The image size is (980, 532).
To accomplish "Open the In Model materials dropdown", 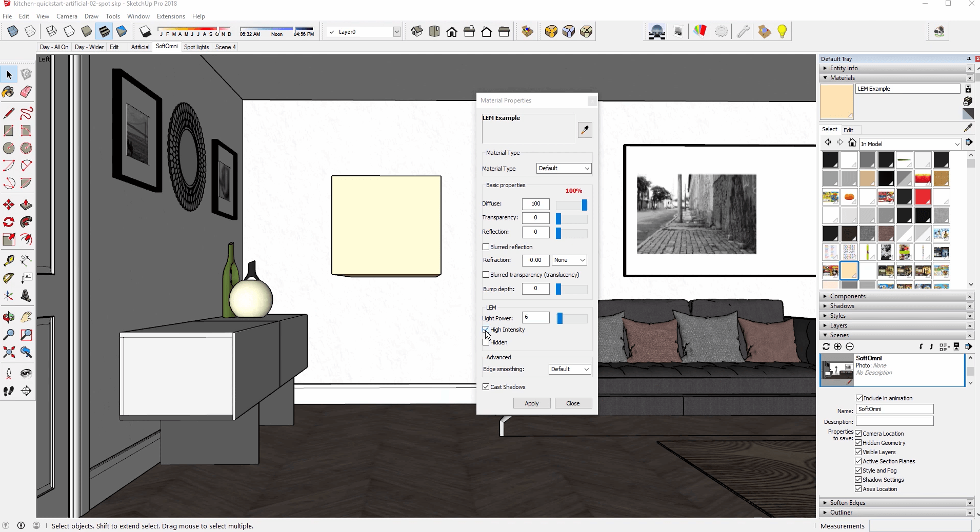I will pos(910,144).
